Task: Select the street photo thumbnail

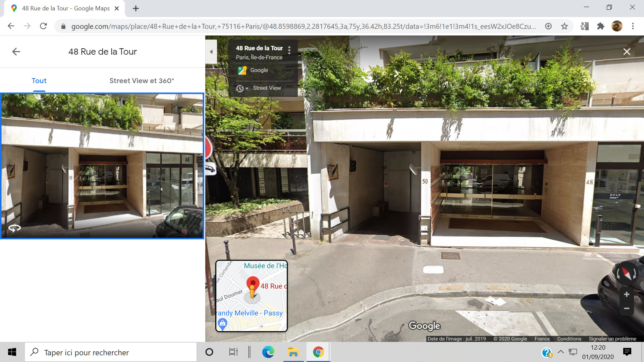Action: tap(102, 166)
